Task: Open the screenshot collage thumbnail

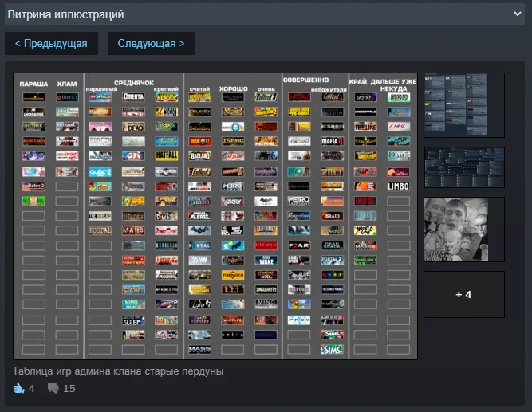Action: [x=463, y=105]
